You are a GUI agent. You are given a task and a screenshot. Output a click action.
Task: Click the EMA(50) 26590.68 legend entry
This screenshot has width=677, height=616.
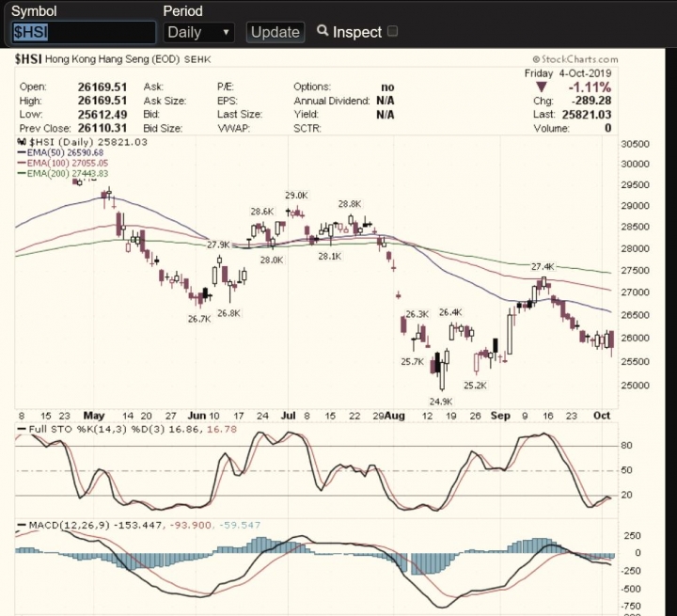tap(60, 152)
